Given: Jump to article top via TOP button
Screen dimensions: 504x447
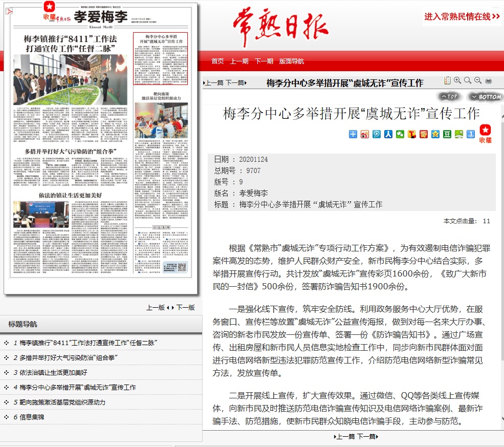Looking at the screenshot, I should click(449, 96).
